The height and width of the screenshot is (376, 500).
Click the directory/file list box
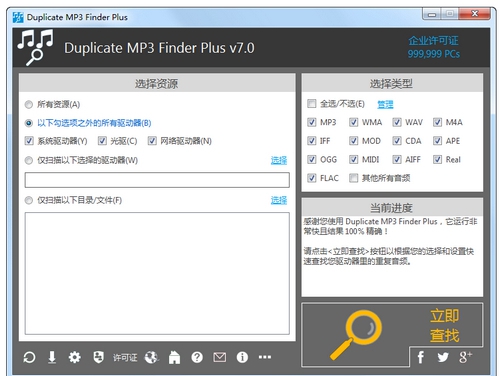[x=157, y=273]
